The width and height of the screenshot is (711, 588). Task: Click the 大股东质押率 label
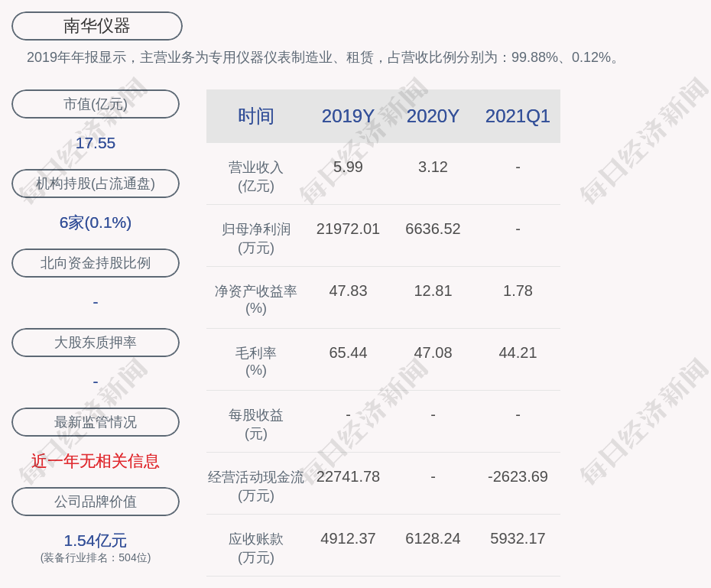(x=96, y=343)
